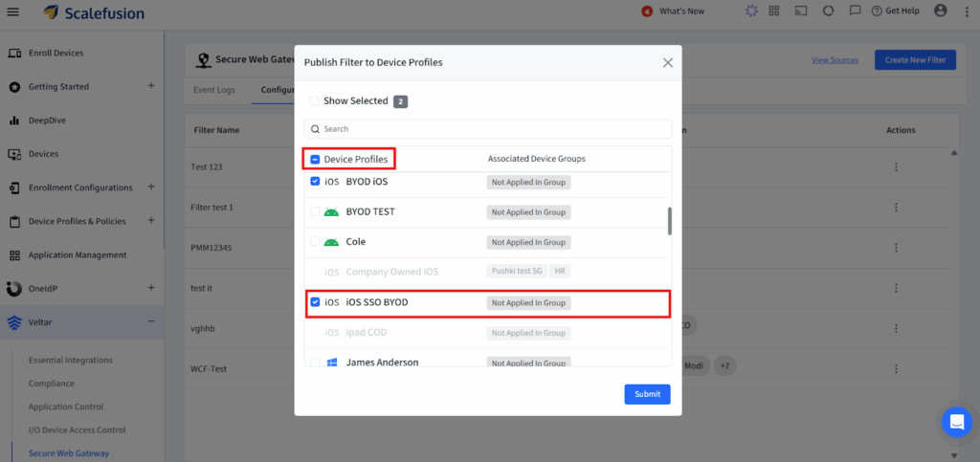The width and height of the screenshot is (980, 462).
Task: Open the hamburger menu icon
Action: pos(13,11)
